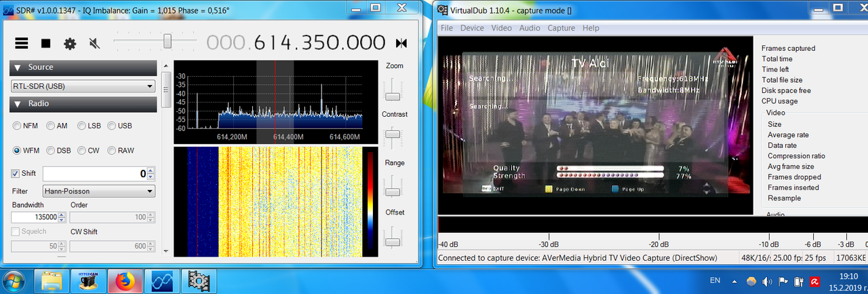Open Windows Explorer from the taskbar

point(52,280)
